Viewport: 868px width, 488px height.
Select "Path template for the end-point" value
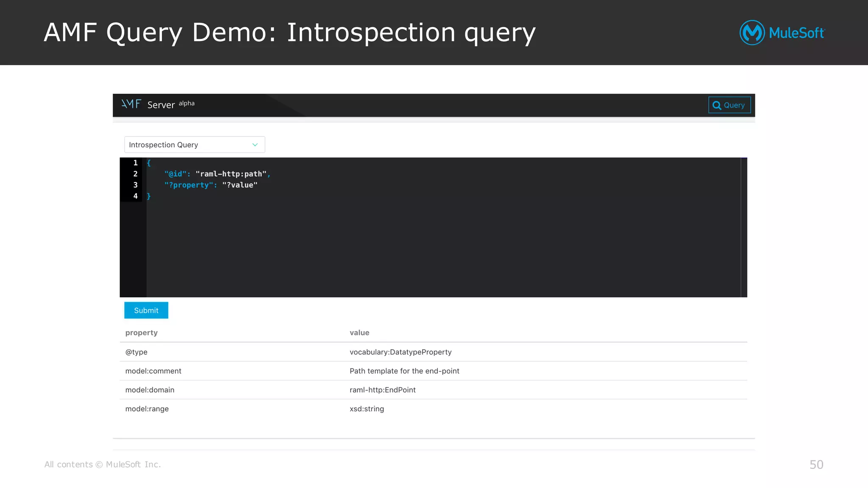[x=404, y=371]
